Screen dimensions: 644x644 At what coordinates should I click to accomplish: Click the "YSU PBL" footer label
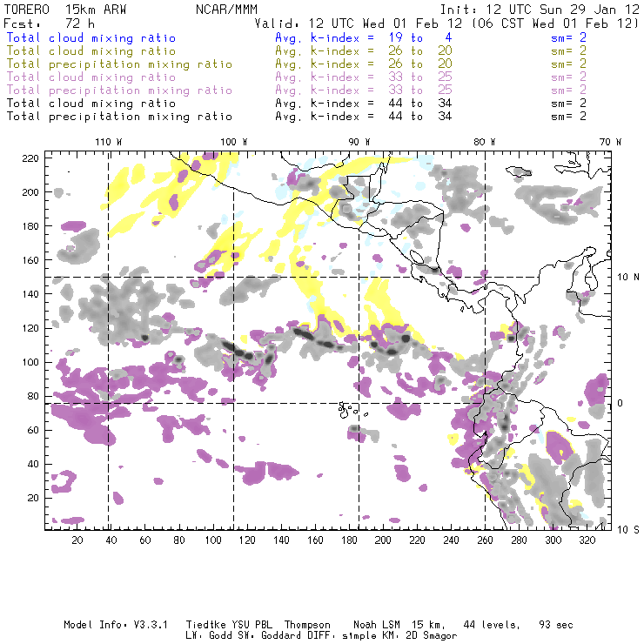[x=252, y=625]
